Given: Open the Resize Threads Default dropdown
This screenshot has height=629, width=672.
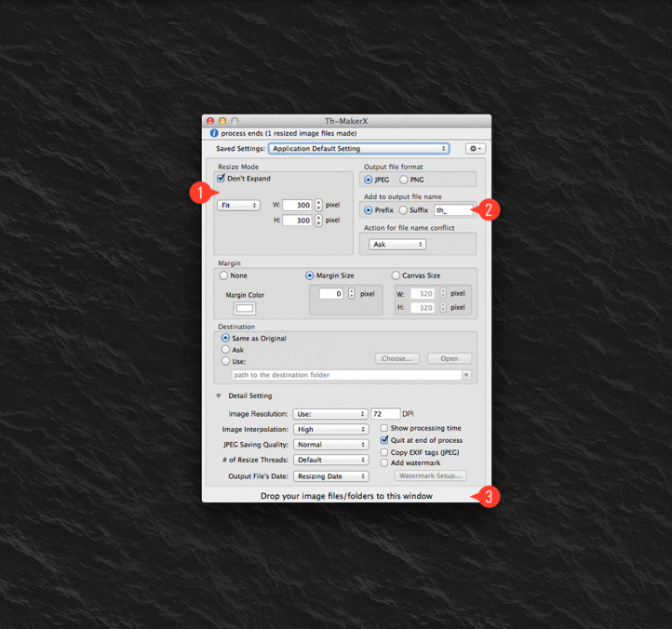Looking at the screenshot, I should tap(330, 460).
